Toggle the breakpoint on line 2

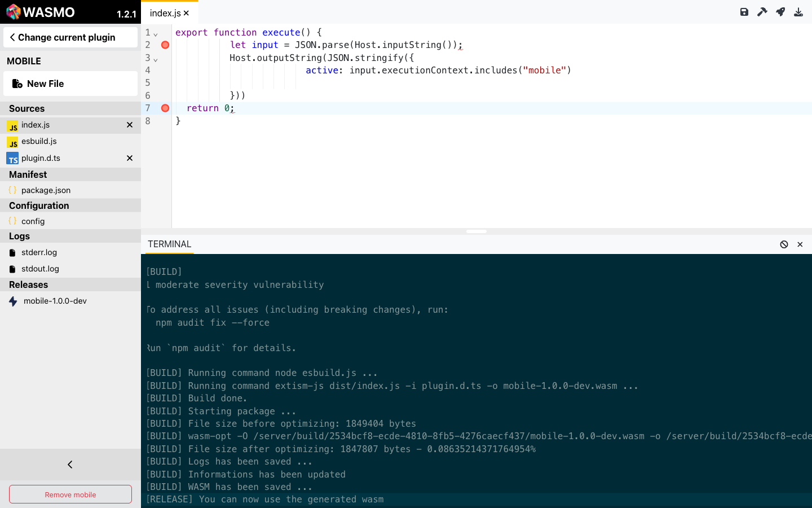pyautogui.click(x=165, y=45)
